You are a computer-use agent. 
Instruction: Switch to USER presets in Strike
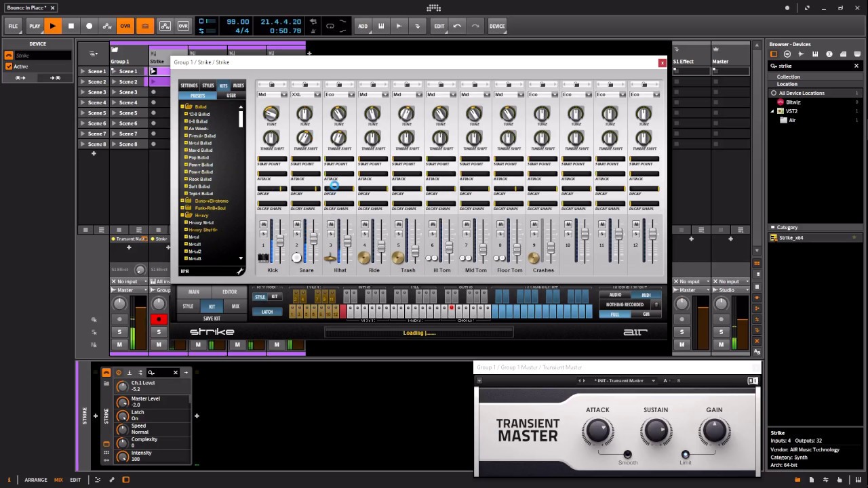pyautogui.click(x=231, y=96)
